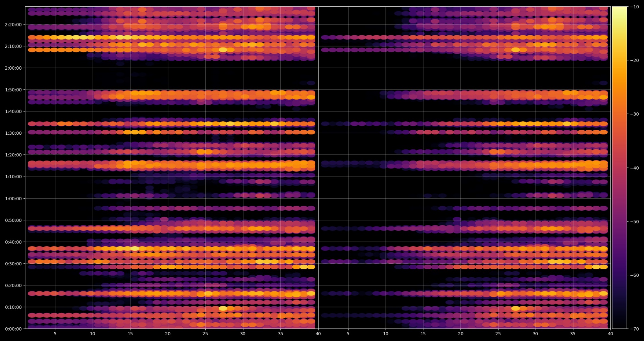Pick the 2:10:00 time tick label
This screenshot has width=644, height=341.
pos(13,46)
